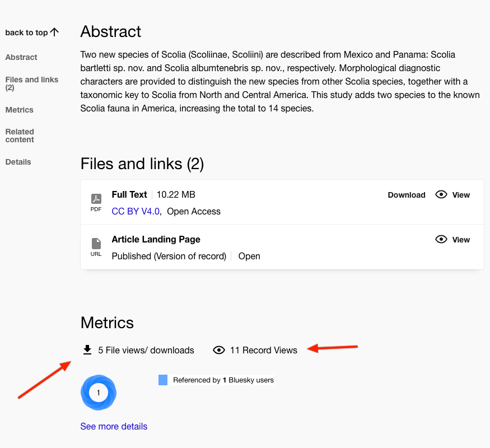
Task: Click the blue Bluesky legend color square
Action: (x=163, y=380)
